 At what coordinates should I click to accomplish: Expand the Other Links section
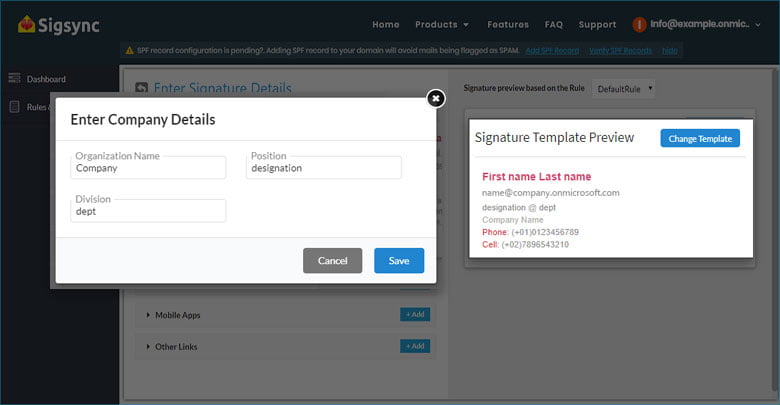pos(174,346)
